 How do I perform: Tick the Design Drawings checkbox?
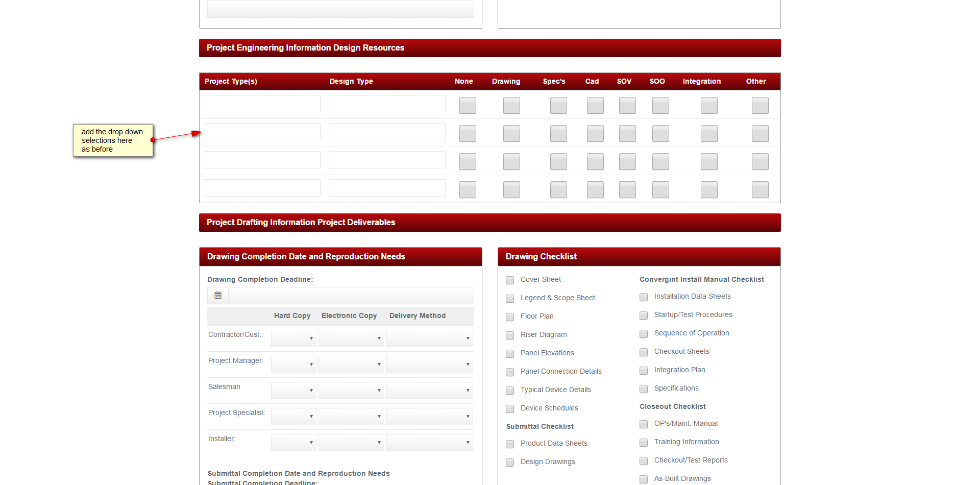coord(510,463)
